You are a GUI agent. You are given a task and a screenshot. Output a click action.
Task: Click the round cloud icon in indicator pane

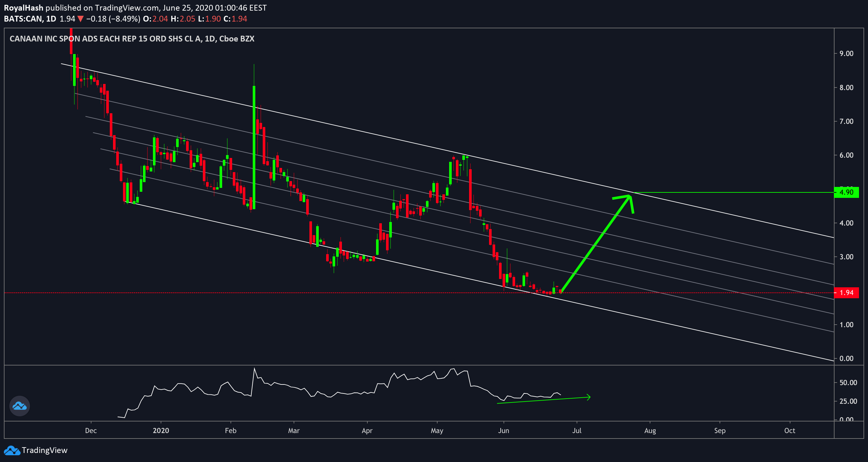point(20,406)
